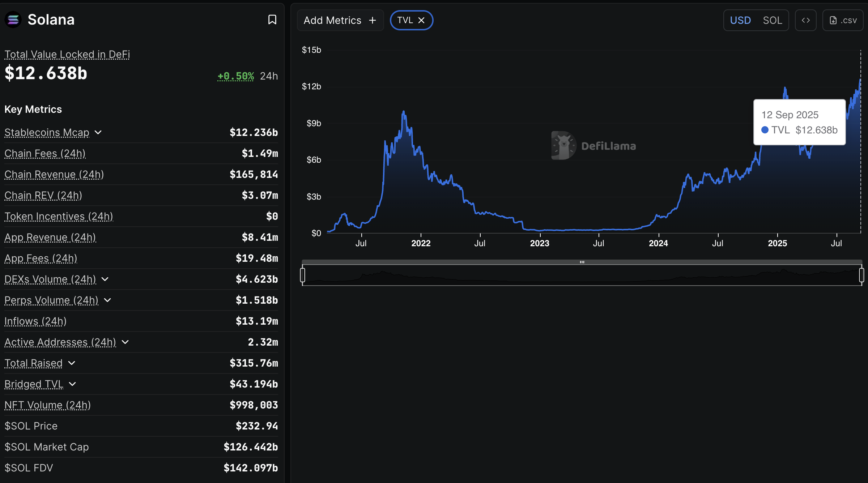The height and width of the screenshot is (483, 868).
Task: Switch chart denomination to SOL
Action: 772,20
